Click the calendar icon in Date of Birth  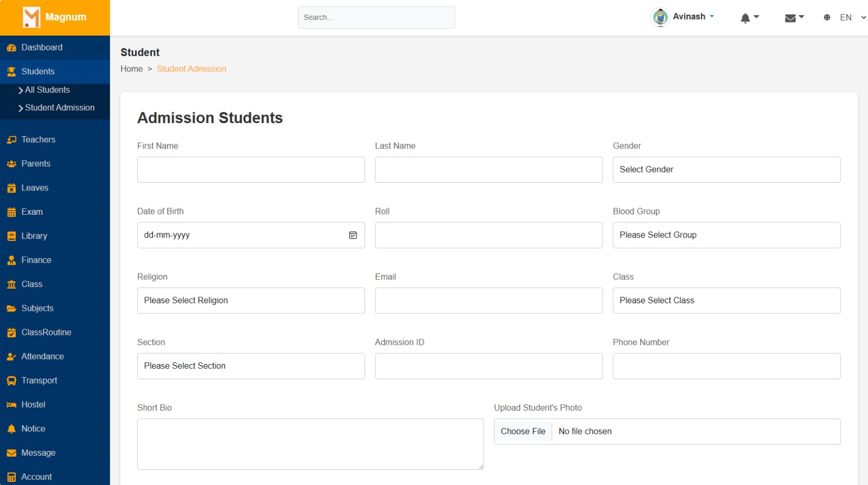pyautogui.click(x=353, y=235)
